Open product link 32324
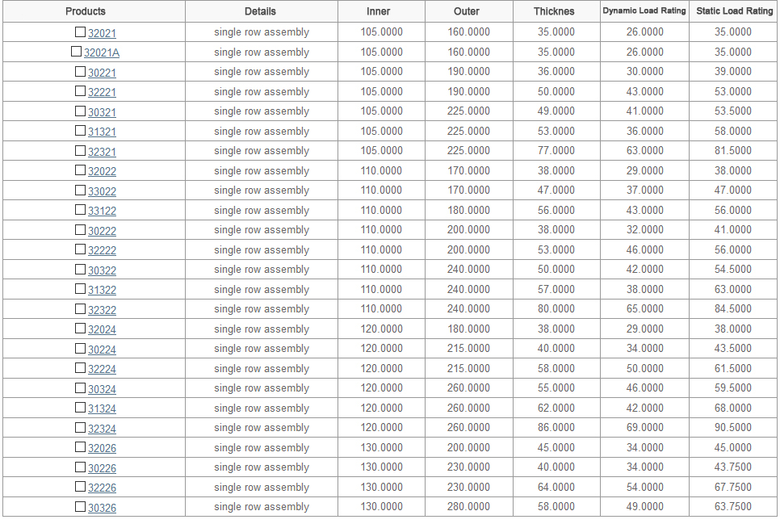The image size is (780, 532). pyautogui.click(x=102, y=428)
